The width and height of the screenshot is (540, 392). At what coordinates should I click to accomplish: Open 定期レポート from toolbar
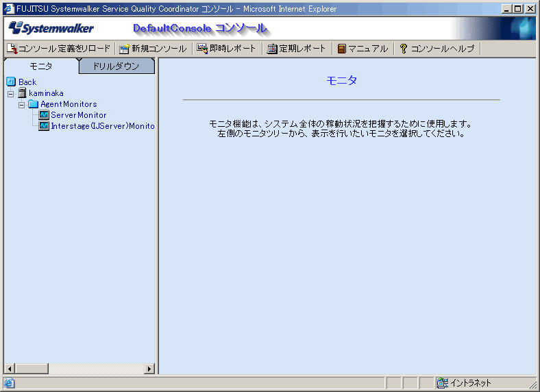[x=302, y=49]
